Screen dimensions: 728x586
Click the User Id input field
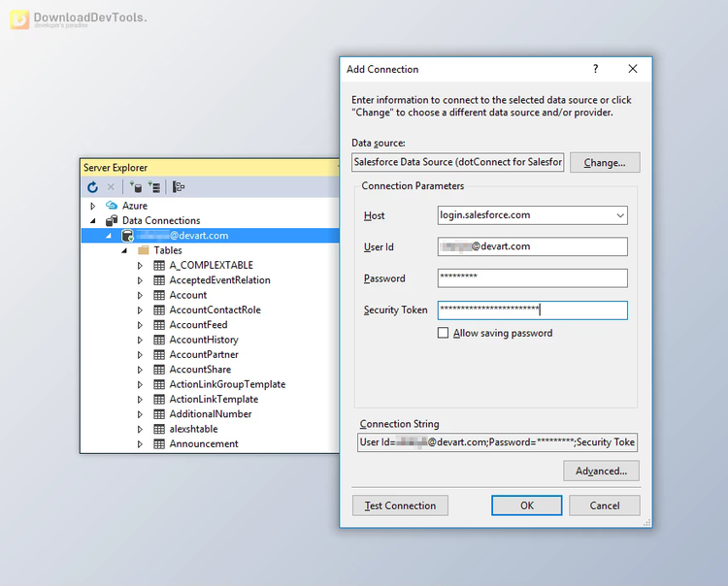(533, 246)
